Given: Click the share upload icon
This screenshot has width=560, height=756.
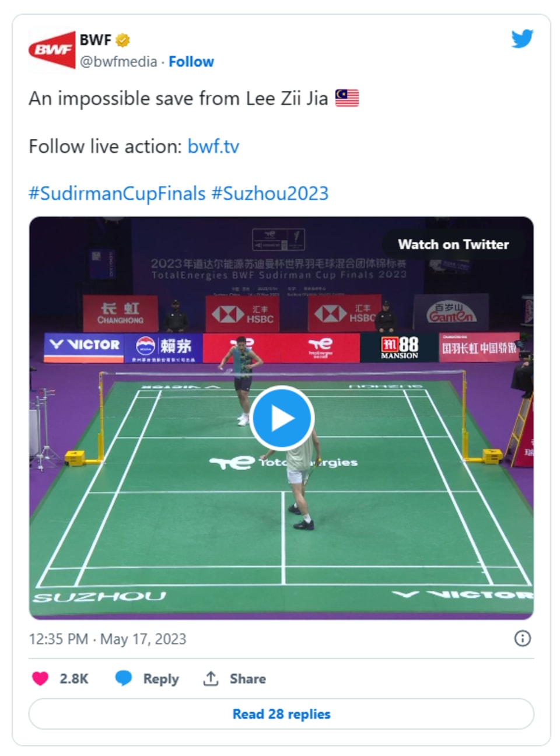Looking at the screenshot, I should [211, 678].
